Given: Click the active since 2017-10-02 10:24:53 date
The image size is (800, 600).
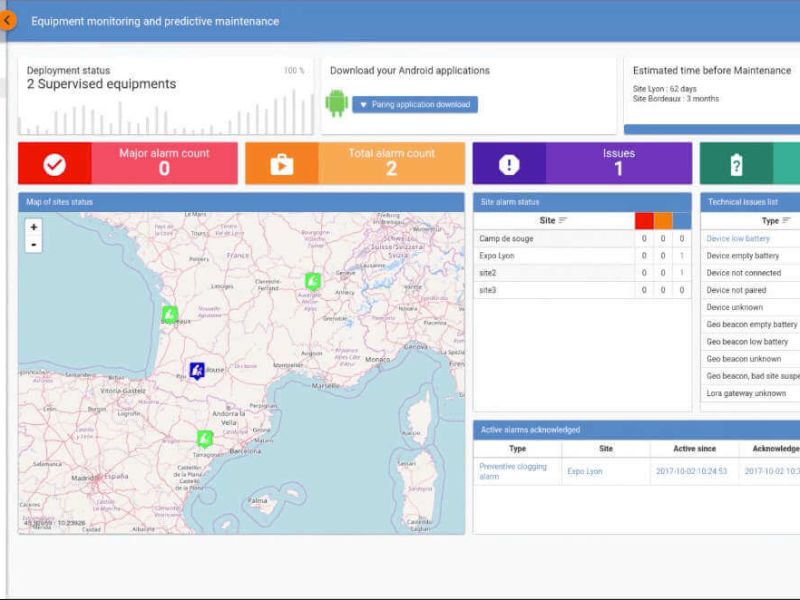Looking at the screenshot, I should tap(691, 471).
